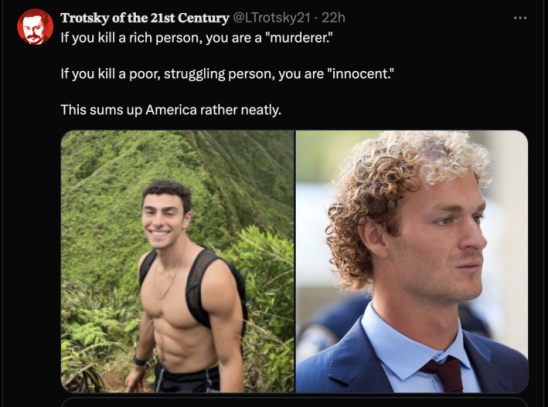
Task: Open the three-dot more options menu
Action: coord(520,18)
